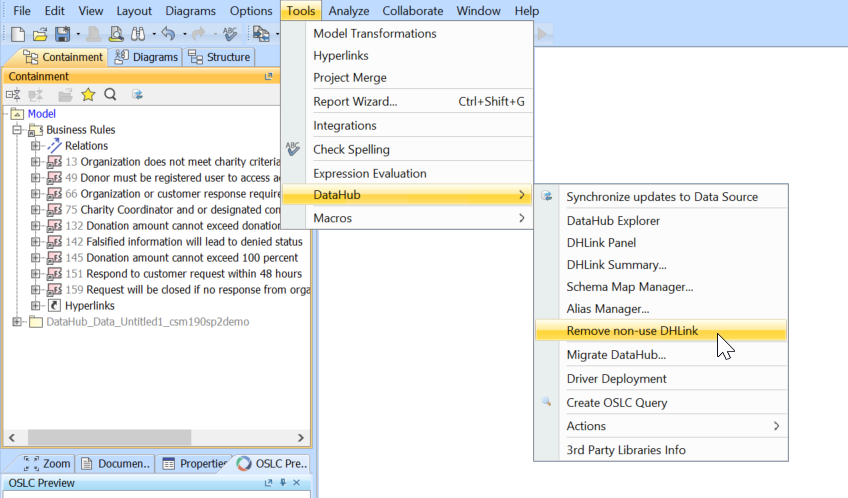
Task: Click the New Project toolbar icon
Action: tap(17, 33)
